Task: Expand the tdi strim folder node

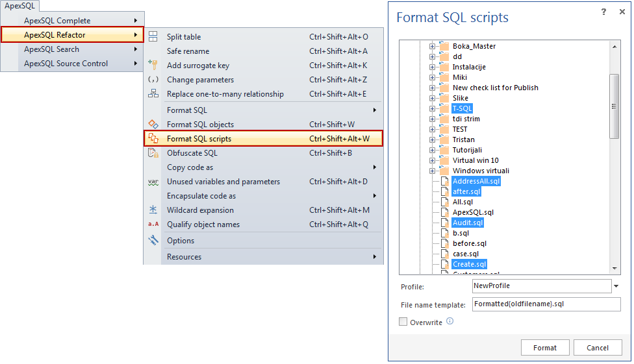Action: (x=432, y=119)
